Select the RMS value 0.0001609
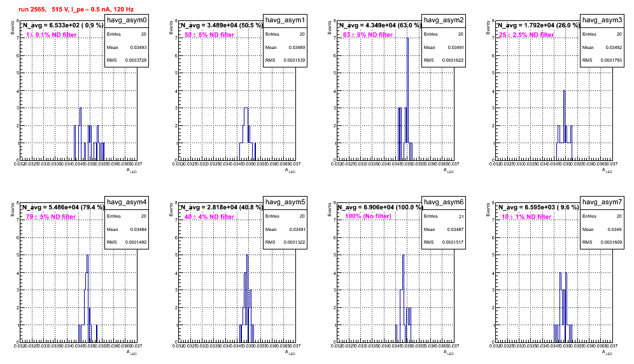634x364 pixels. point(611,242)
